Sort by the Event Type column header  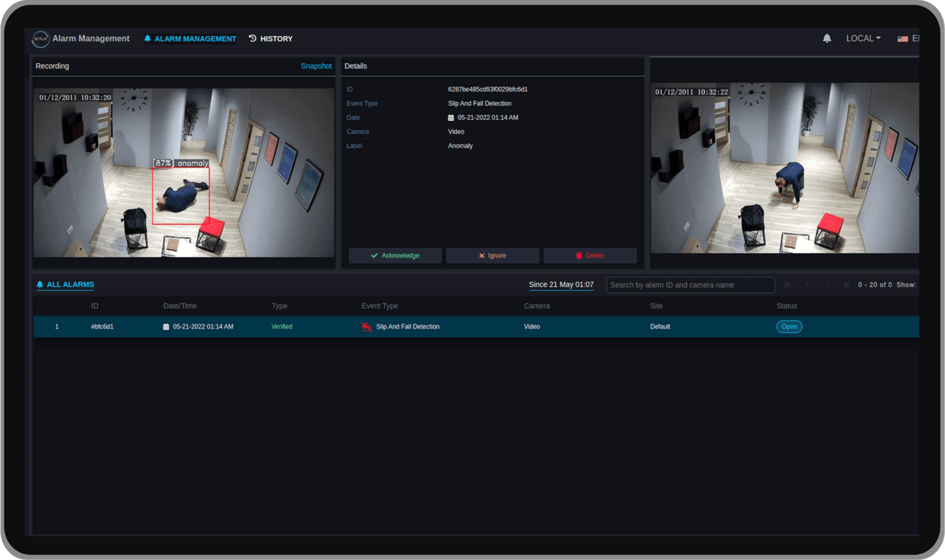380,306
